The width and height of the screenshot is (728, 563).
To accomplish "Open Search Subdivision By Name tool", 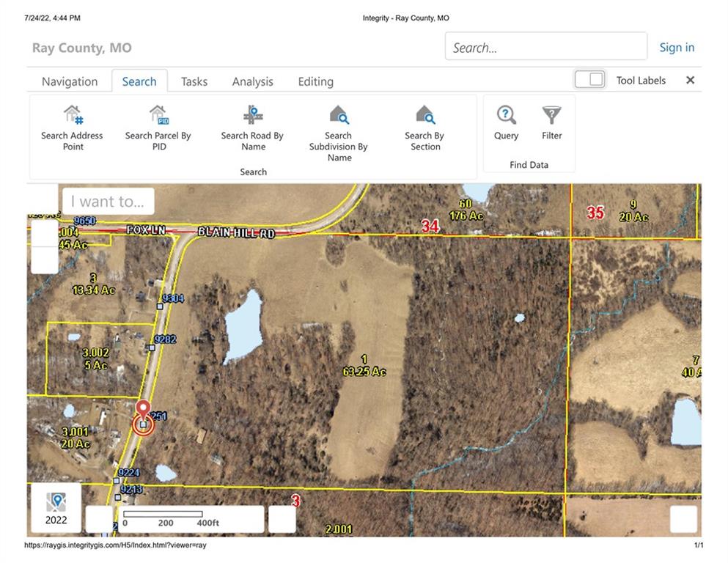I will coord(338,133).
